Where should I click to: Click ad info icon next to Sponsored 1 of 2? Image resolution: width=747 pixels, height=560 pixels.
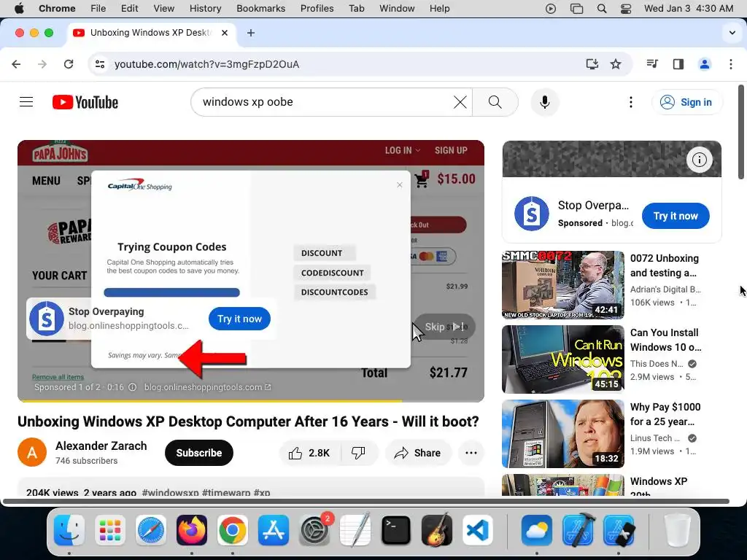[133, 387]
